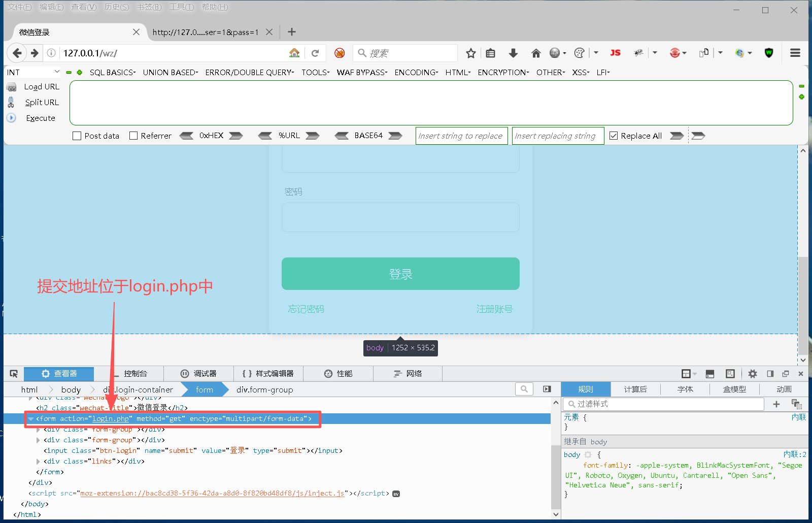Open the devtools settings gear
The image size is (812, 523).
pos(753,374)
